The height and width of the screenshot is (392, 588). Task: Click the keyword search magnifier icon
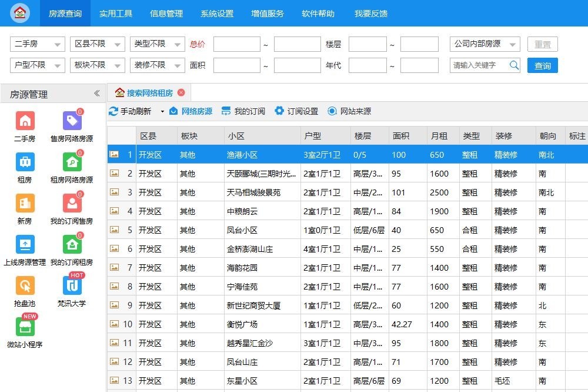coord(514,65)
